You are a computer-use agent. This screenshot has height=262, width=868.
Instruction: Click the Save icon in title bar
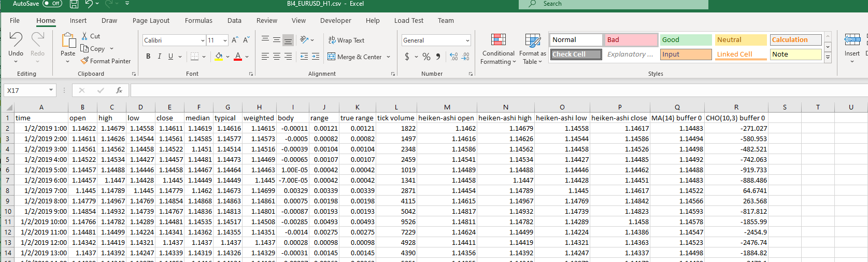74,4
